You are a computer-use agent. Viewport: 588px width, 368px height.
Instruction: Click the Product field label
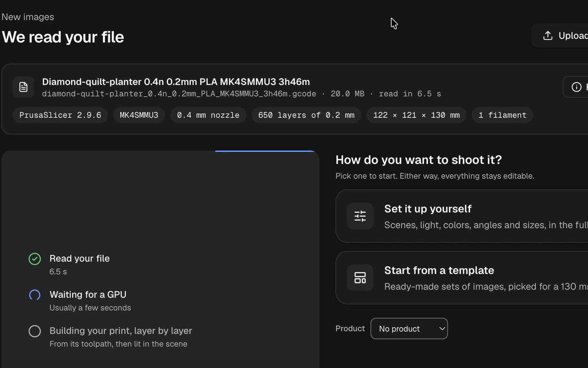[350, 328]
